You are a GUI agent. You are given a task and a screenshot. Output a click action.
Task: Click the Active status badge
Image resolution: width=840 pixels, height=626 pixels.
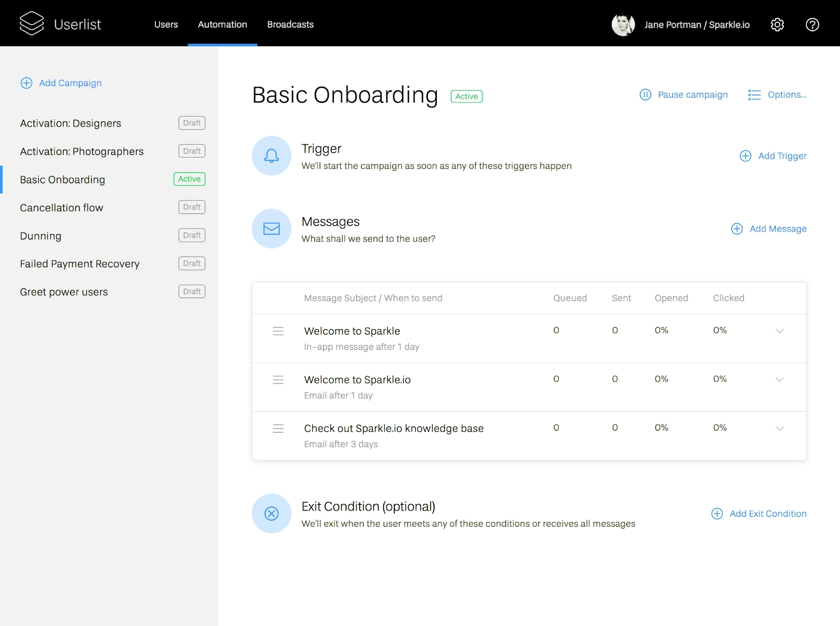466,96
